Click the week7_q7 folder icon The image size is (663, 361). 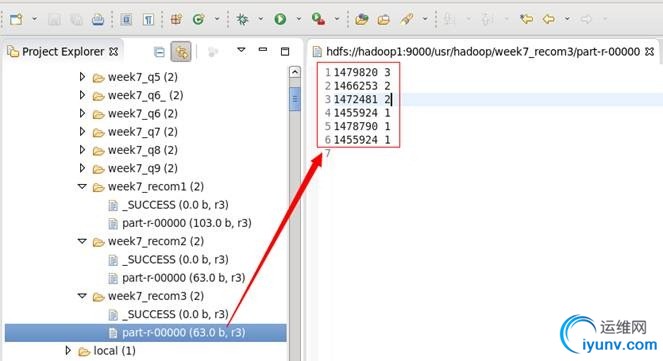(x=98, y=132)
